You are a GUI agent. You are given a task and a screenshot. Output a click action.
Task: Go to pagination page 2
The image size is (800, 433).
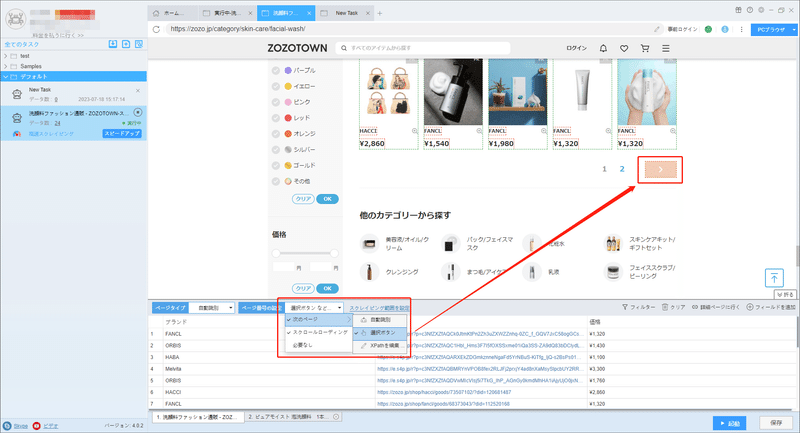coord(622,169)
